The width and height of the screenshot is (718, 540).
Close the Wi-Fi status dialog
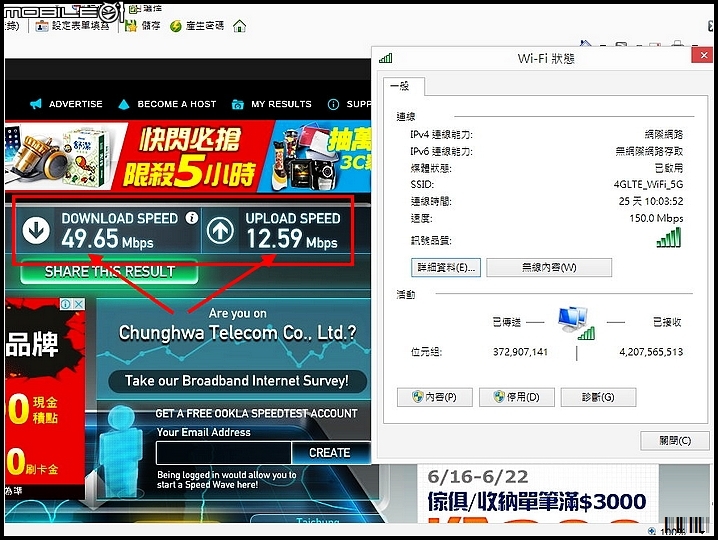pos(703,55)
